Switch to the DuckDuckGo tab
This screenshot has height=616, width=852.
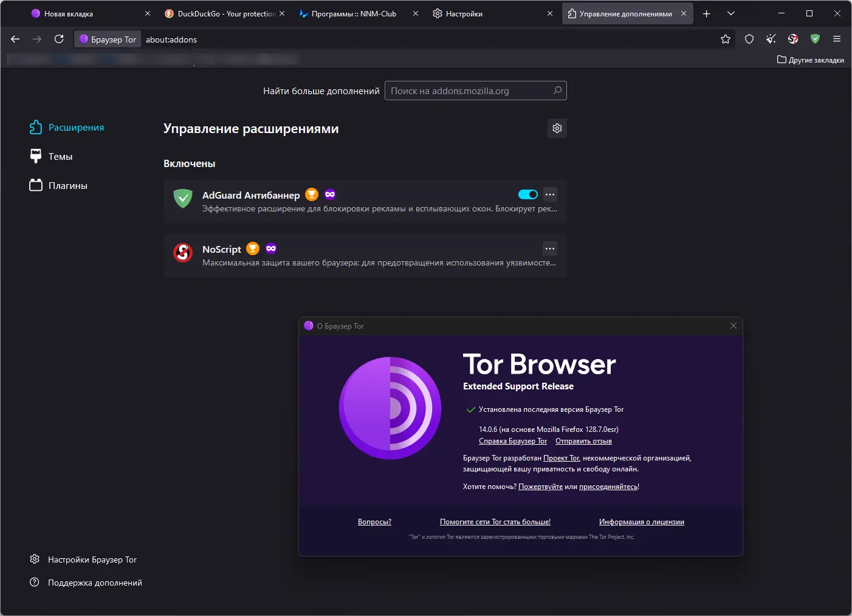point(224,13)
